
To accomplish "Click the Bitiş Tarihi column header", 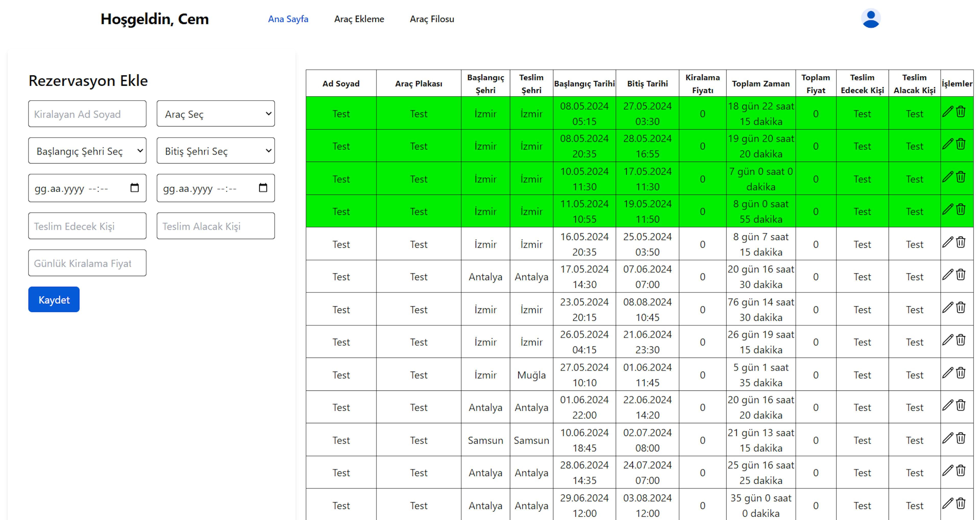I will [647, 83].
